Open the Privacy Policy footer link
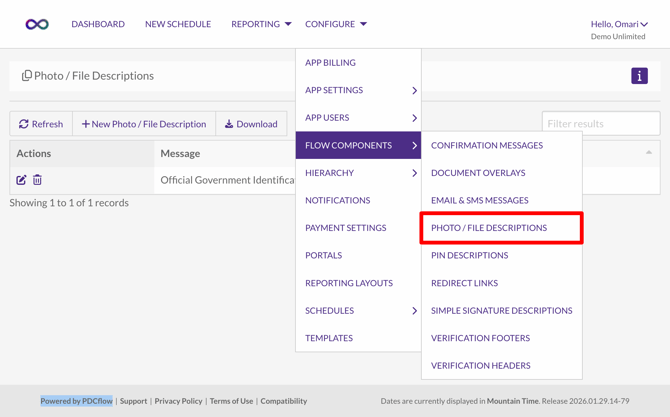670x417 pixels. 178,401
